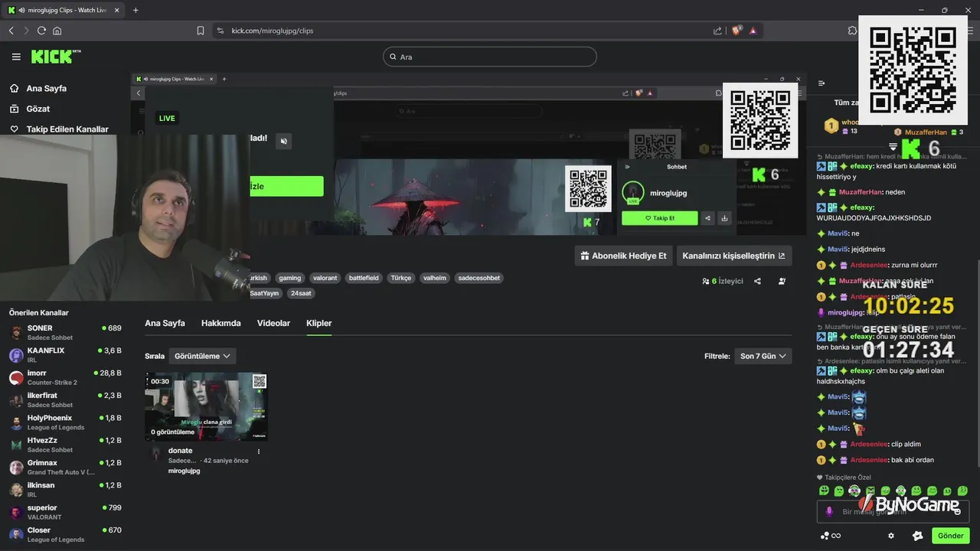980x551 pixels.
Task: Click the icon left of Gönder
Action: click(x=917, y=536)
